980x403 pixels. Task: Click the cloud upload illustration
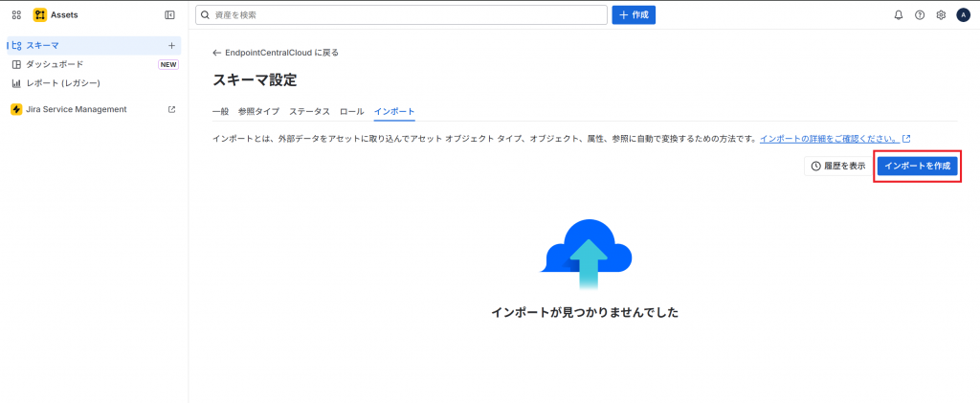click(586, 255)
